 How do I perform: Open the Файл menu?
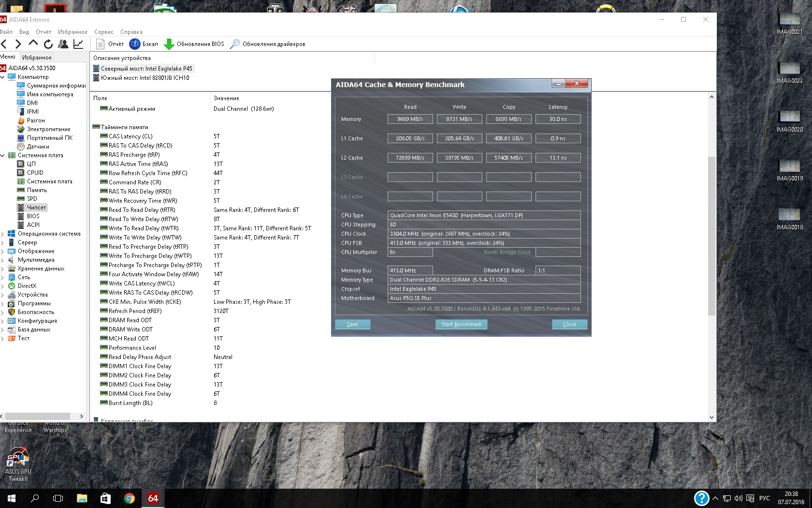pos(6,32)
